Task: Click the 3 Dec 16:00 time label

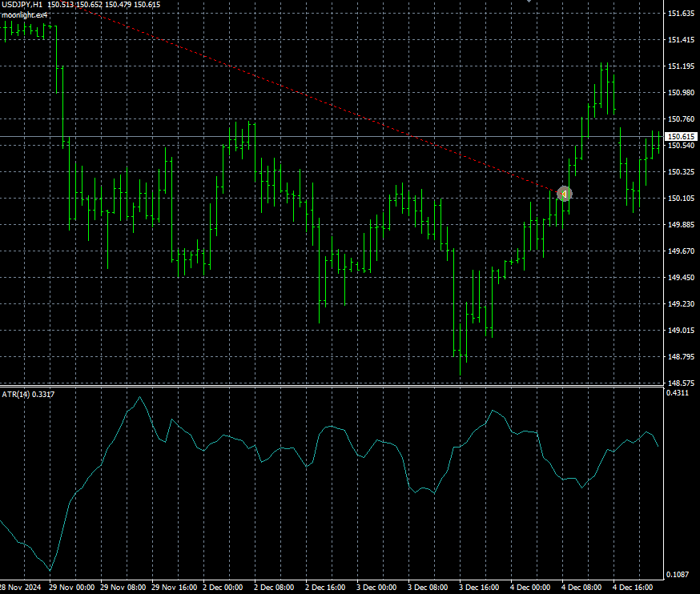Action: coord(479,588)
